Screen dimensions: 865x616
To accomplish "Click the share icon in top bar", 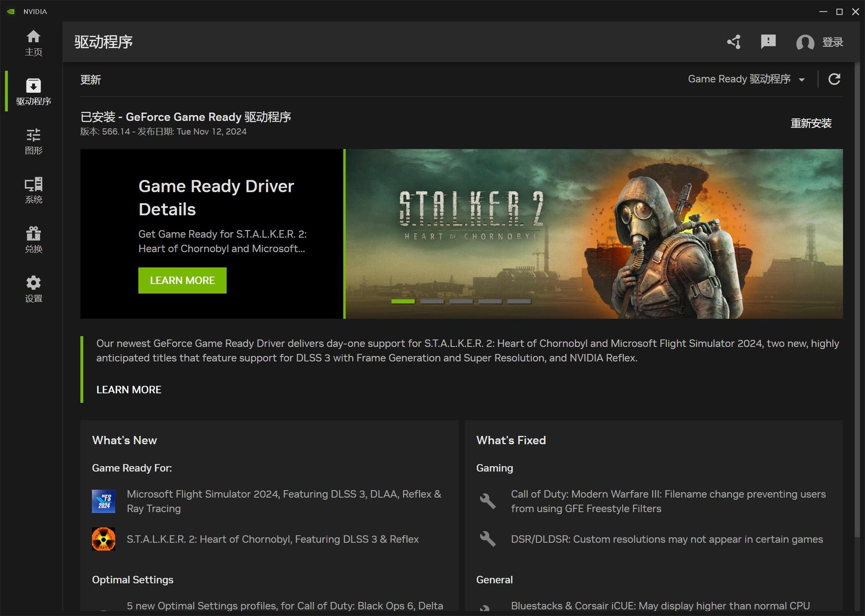I will [734, 42].
